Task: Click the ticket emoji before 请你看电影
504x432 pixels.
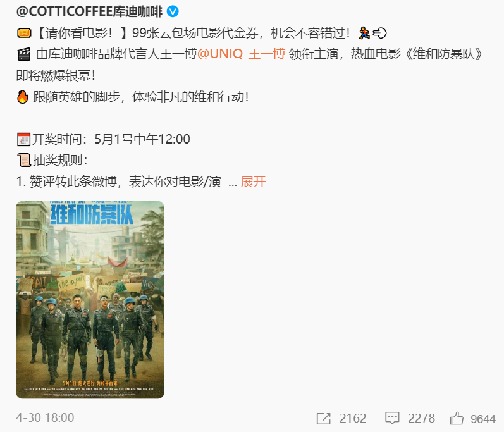Action: (24, 33)
